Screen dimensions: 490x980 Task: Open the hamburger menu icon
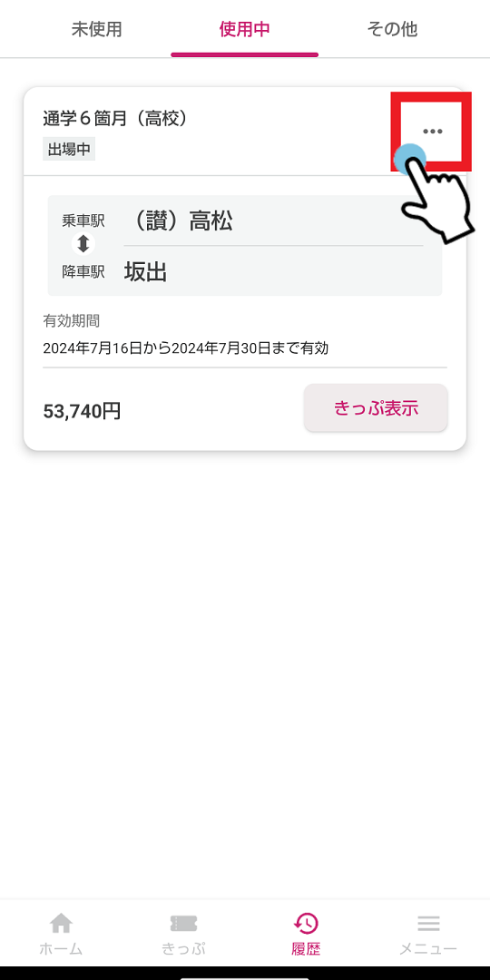pos(428,923)
